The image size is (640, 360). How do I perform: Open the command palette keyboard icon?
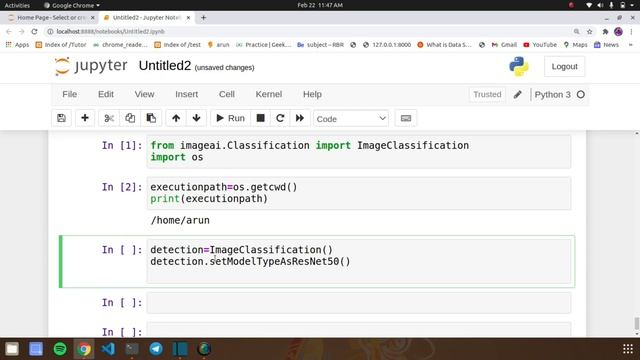pos(406,118)
